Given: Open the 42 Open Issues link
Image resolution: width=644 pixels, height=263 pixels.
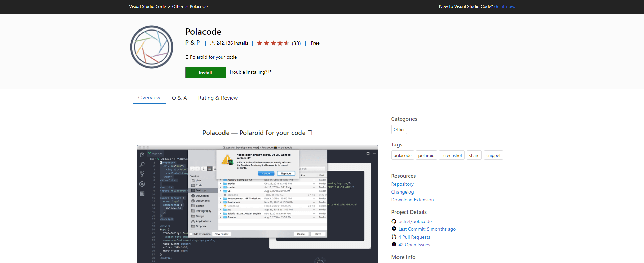Looking at the screenshot, I should pos(414,245).
